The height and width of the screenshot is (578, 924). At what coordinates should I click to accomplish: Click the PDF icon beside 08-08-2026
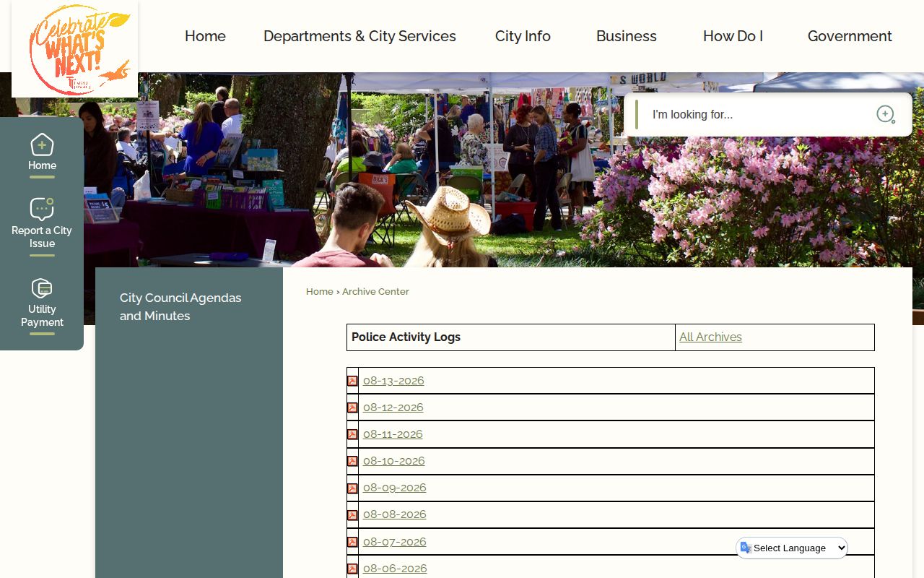point(352,515)
